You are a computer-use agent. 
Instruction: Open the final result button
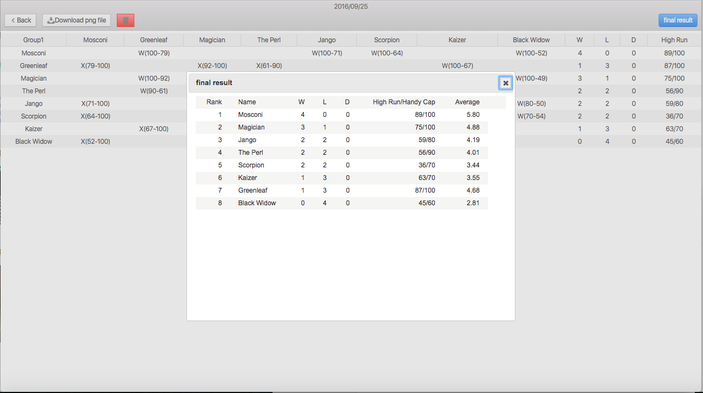coord(678,20)
